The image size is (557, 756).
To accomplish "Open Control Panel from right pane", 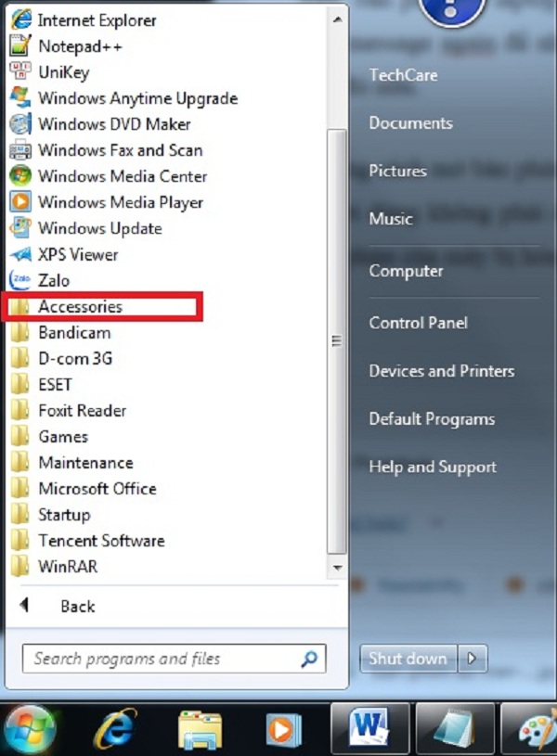I will (x=418, y=323).
